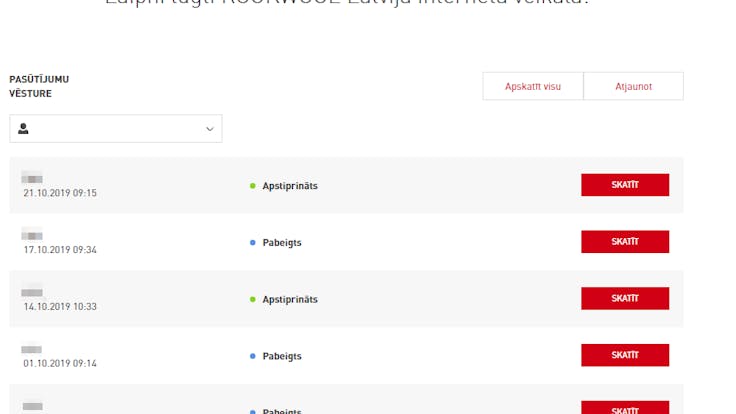
Task: Click blue status dot of 01.10.2019 order
Action: [x=253, y=356]
